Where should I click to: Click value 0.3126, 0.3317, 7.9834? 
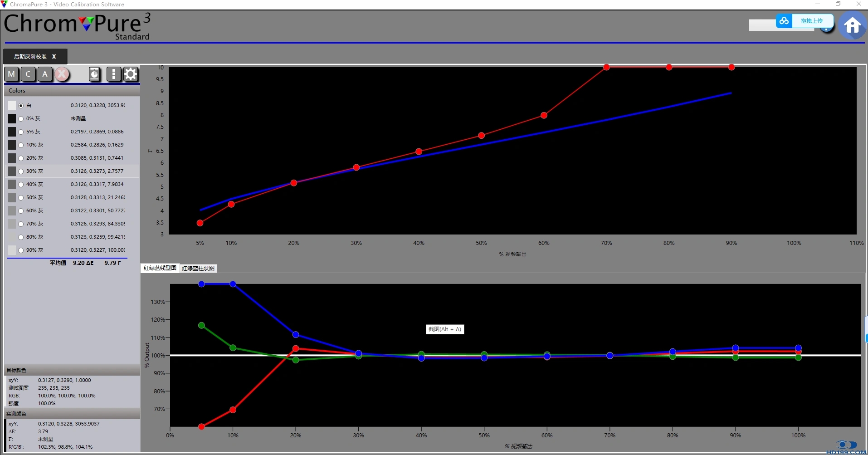tap(97, 184)
